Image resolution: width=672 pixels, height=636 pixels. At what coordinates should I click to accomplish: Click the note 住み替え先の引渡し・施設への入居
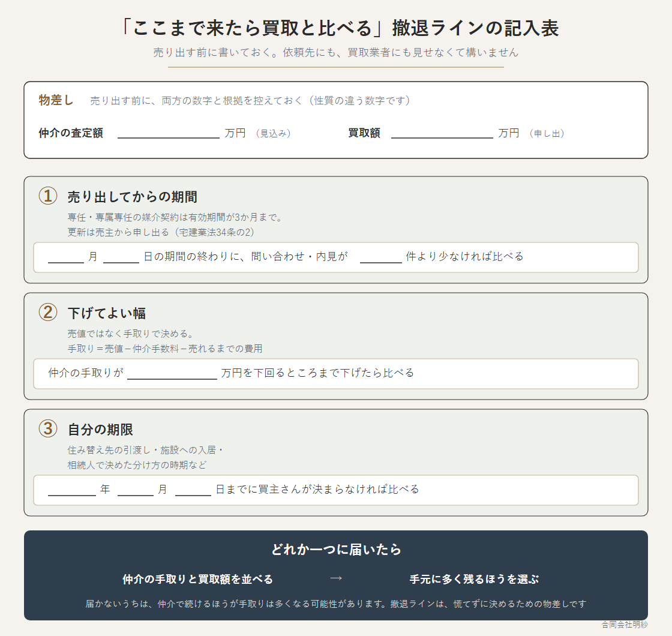click(x=145, y=450)
